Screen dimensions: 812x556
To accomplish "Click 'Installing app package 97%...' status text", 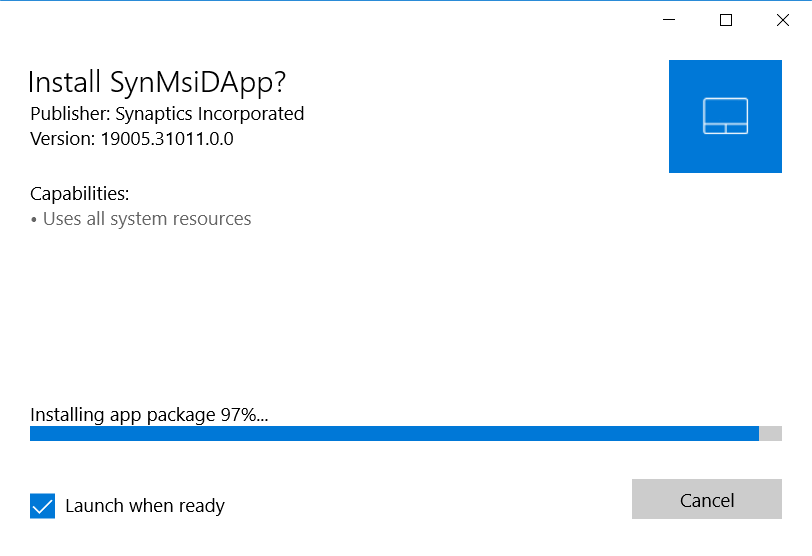I will point(149,415).
